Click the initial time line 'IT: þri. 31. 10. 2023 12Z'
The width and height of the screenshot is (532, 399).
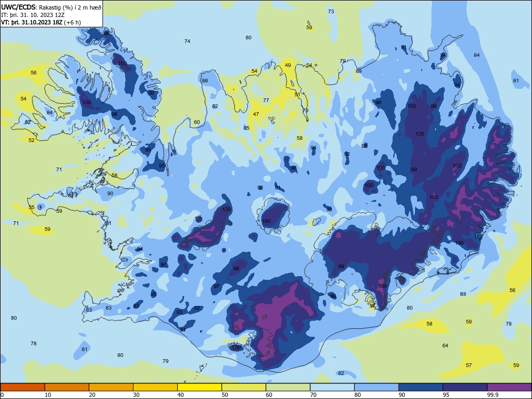[33, 15]
